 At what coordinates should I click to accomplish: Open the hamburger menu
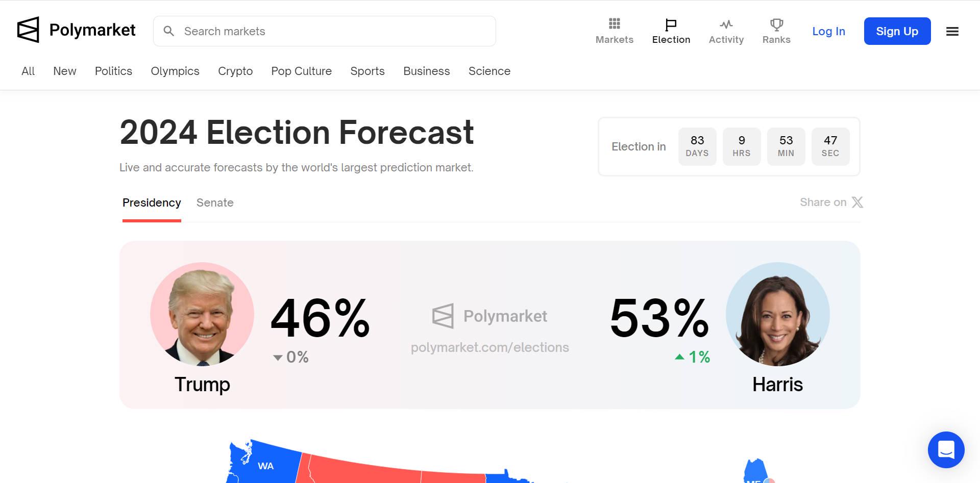pyautogui.click(x=951, y=31)
